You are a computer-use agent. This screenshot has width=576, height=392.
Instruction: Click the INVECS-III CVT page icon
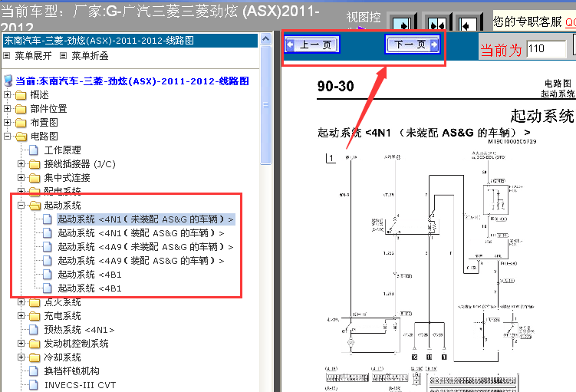(x=34, y=385)
